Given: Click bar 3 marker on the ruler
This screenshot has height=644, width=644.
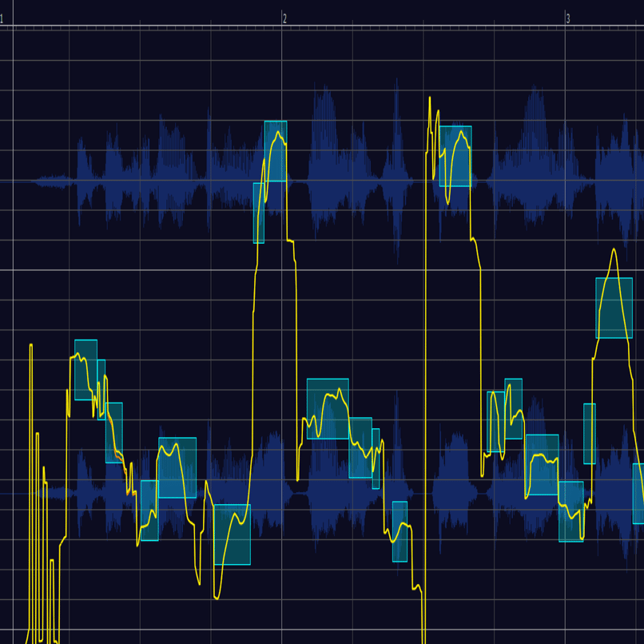Looking at the screenshot, I should pyautogui.click(x=568, y=18).
